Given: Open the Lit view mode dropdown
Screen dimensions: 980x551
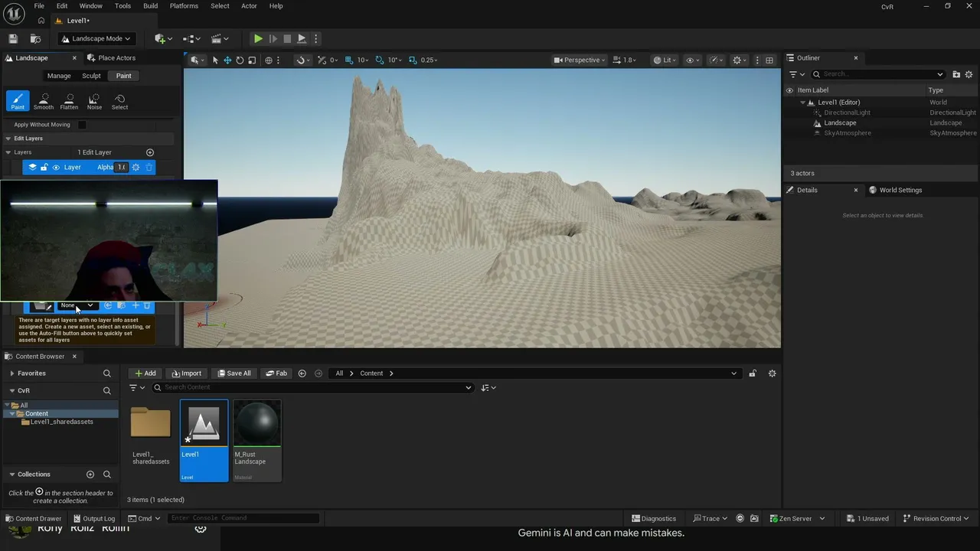Looking at the screenshot, I should pyautogui.click(x=665, y=60).
